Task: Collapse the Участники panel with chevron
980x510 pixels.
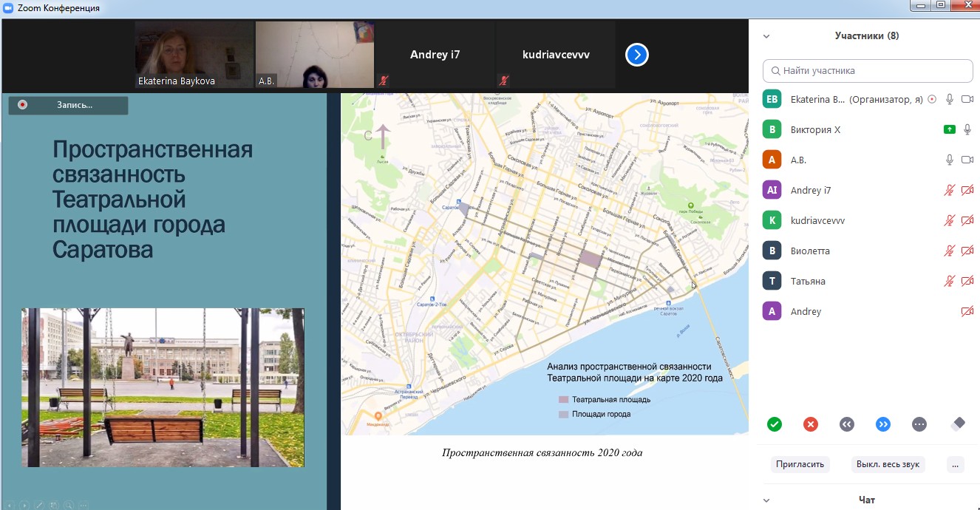Action: (x=766, y=35)
